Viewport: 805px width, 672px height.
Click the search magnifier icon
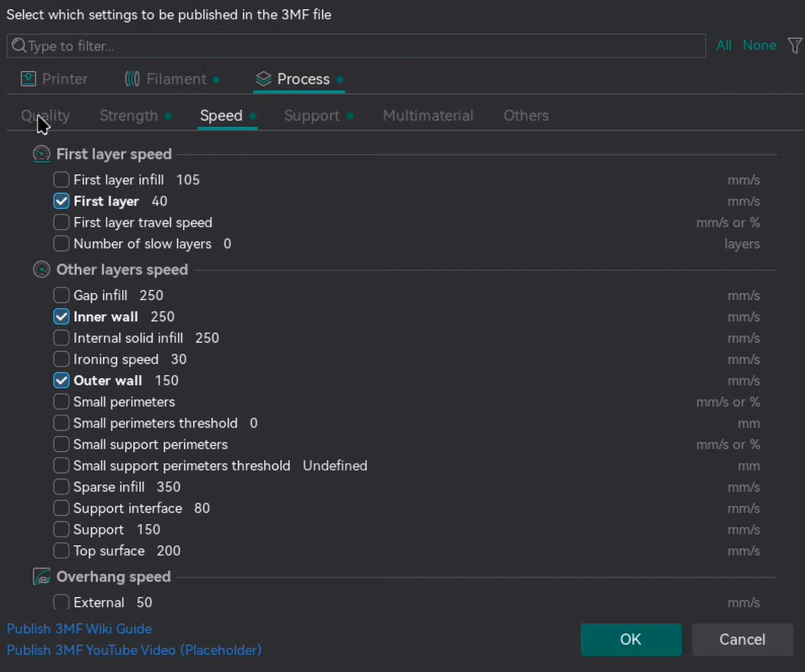(x=19, y=46)
